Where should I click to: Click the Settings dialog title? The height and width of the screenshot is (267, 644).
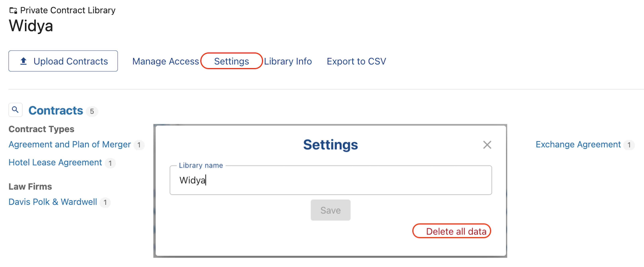tap(331, 145)
